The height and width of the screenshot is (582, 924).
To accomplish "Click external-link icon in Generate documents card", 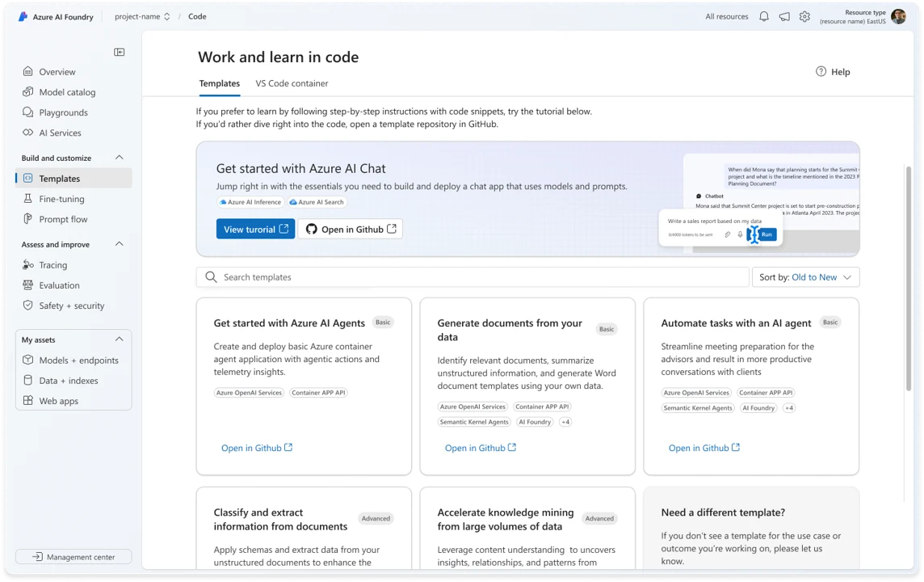I will coord(512,448).
